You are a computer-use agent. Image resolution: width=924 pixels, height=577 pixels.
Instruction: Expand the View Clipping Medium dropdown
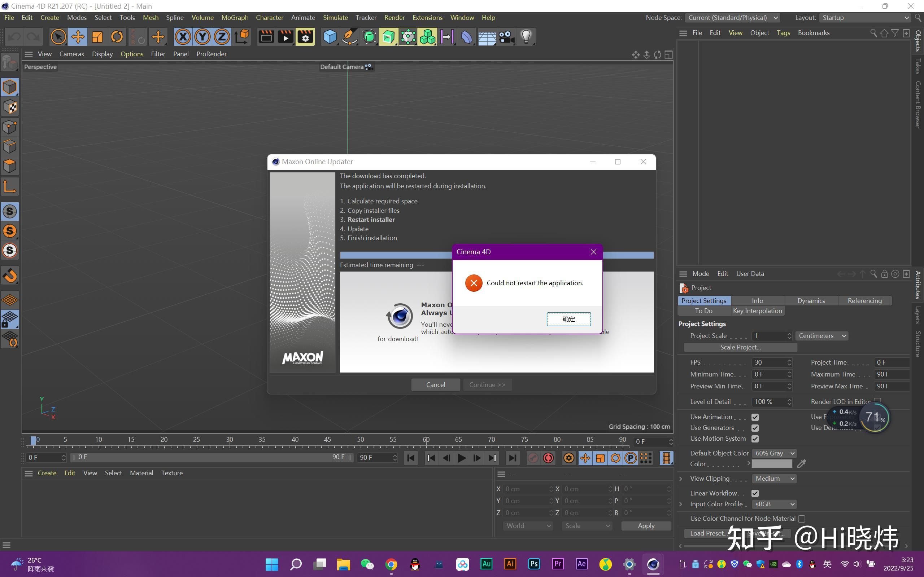774,479
